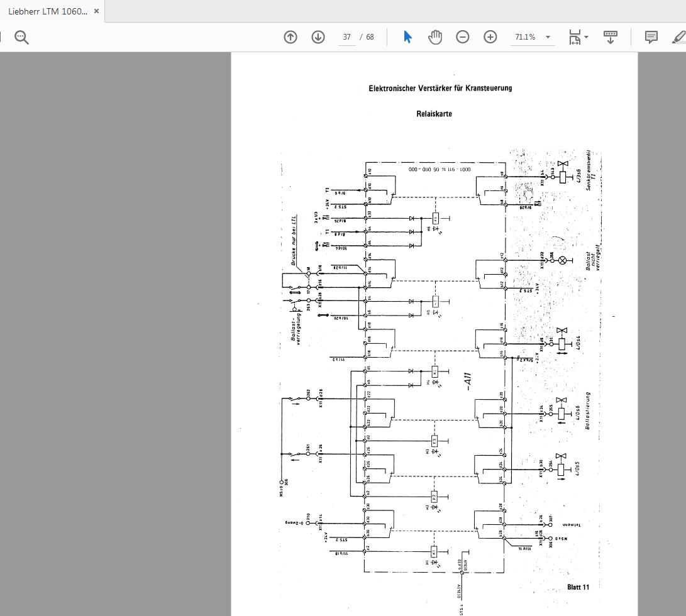Screen dimensions: 686x616
Task: Open the Comment tool
Action: pos(651,37)
